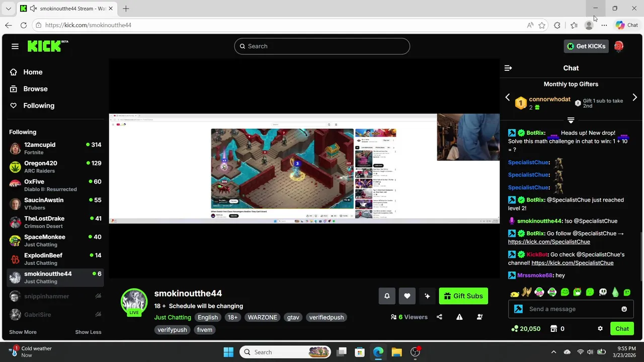Click the chat scrollbar
Image resolution: width=644 pixels, height=362 pixels.
[x=641, y=256]
